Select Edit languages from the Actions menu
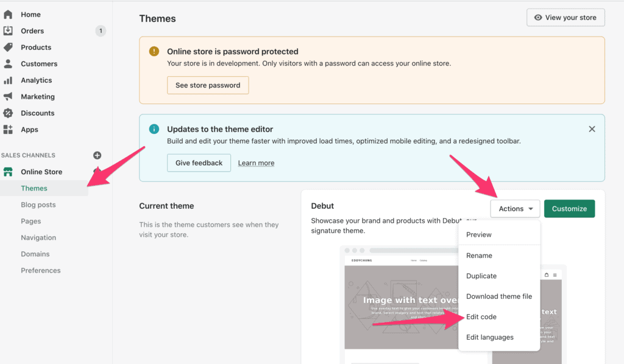 click(489, 337)
